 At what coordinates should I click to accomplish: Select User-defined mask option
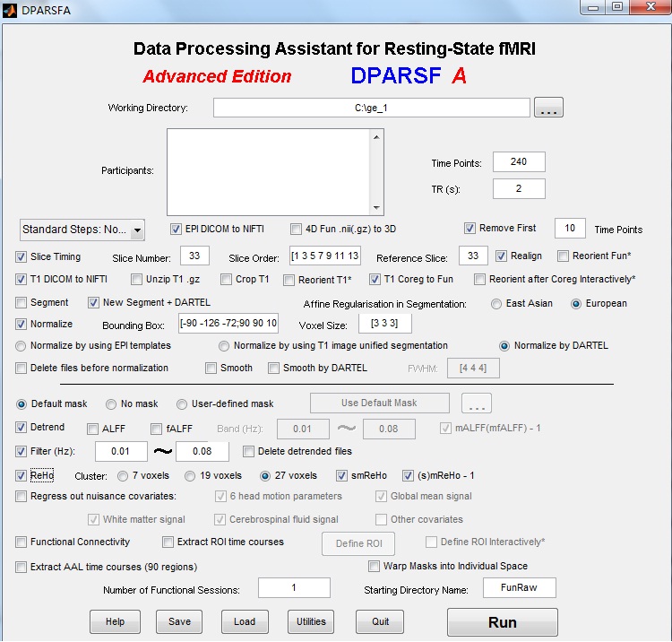click(x=182, y=404)
